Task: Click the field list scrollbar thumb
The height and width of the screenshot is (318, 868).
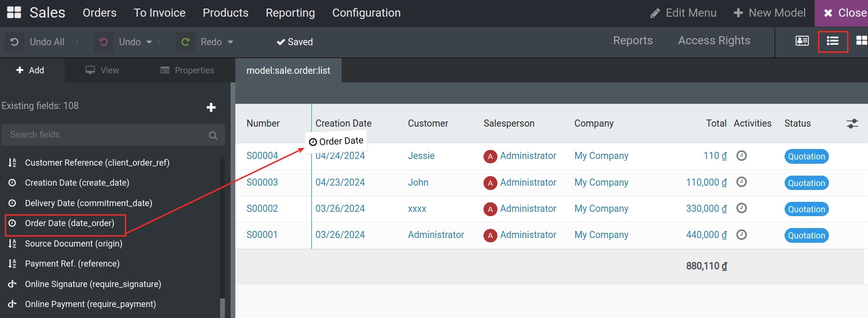Action: coord(222,308)
